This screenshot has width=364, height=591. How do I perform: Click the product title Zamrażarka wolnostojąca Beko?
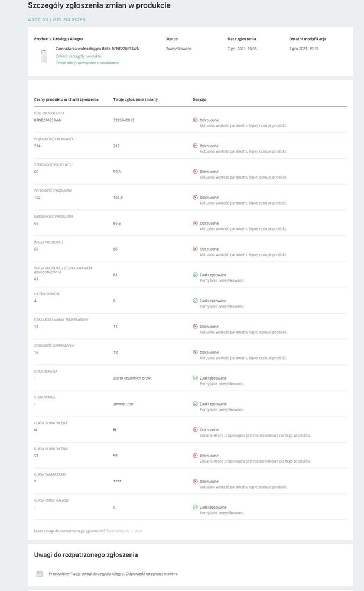coord(98,48)
